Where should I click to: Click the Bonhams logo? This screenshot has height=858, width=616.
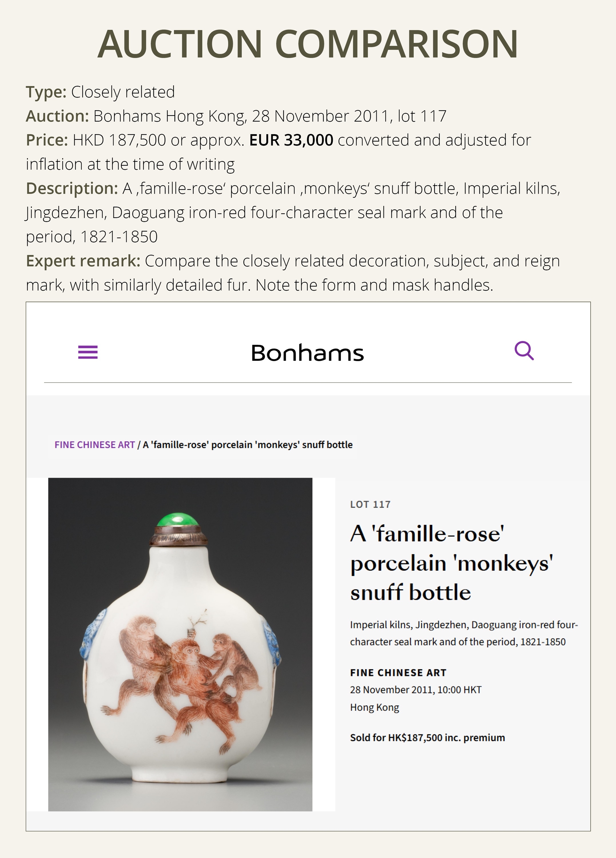[x=308, y=353]
